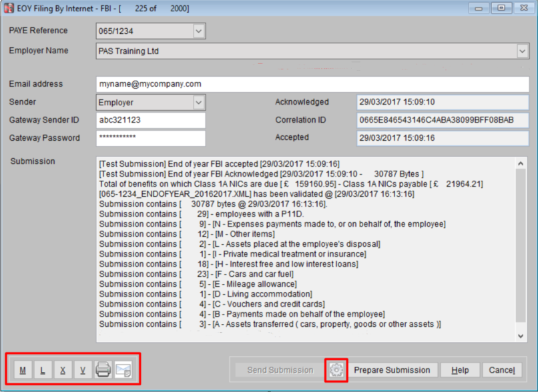Click the 'A - Assets transferred' line

click(x=270, y=324)
